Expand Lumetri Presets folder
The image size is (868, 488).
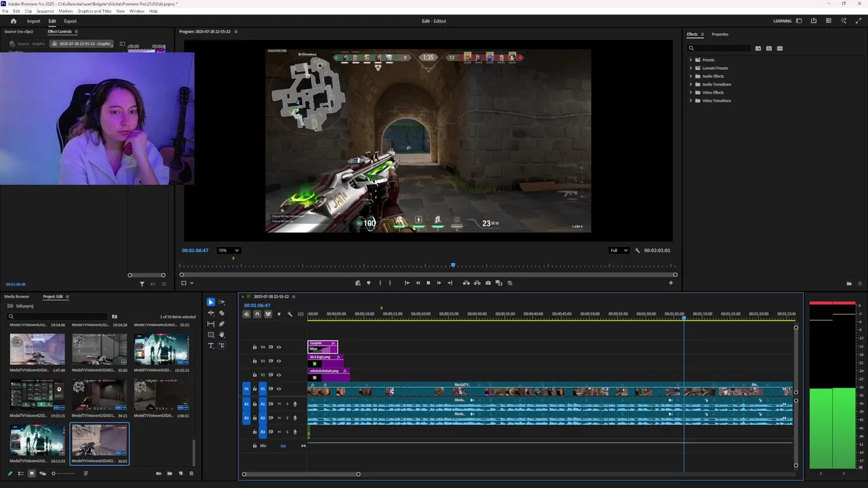[x=691, y=68]
